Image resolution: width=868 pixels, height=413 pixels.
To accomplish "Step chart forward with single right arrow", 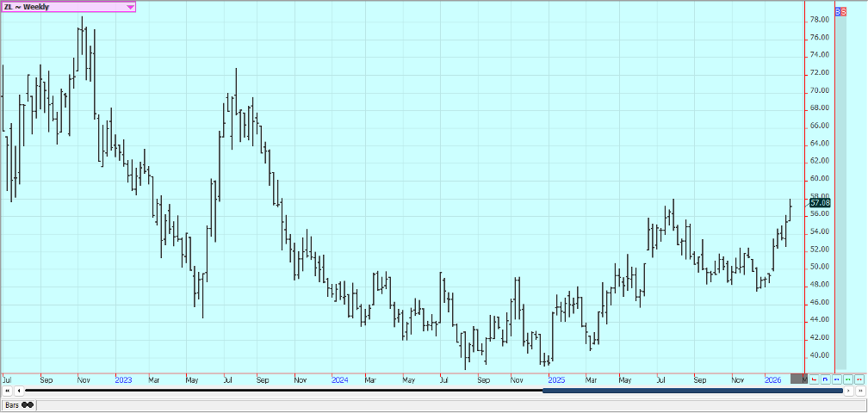I will (x=849, y=391).
